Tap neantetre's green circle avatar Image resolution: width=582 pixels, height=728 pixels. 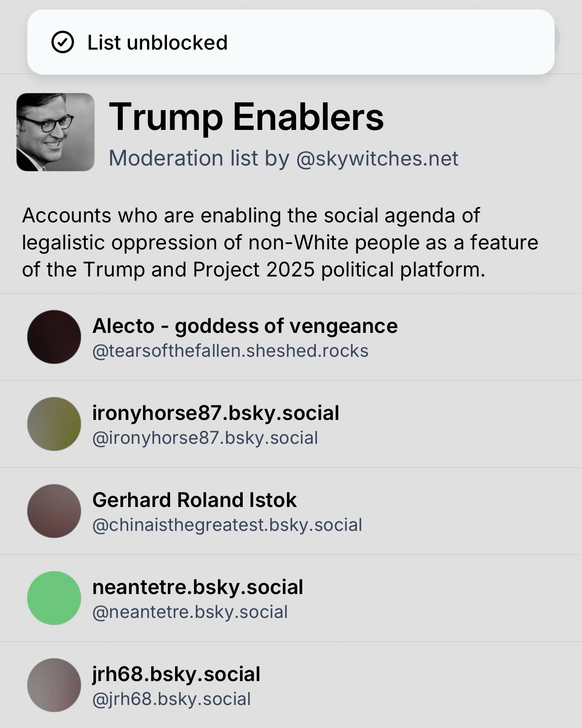[54, 598]
